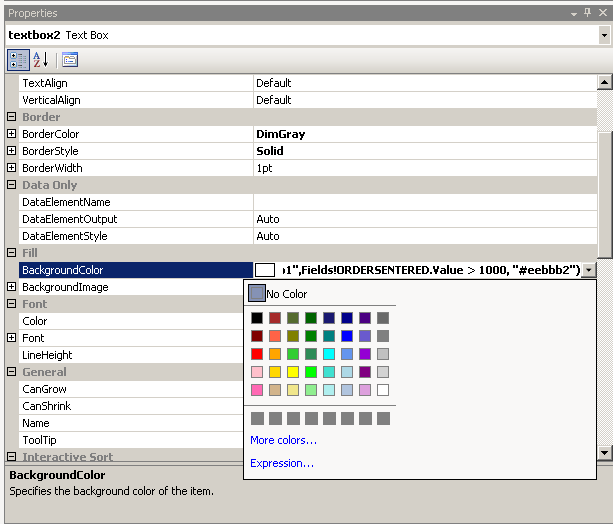Click the auto-hide pin icon
The image size is (613, 524).
[588, 13]
